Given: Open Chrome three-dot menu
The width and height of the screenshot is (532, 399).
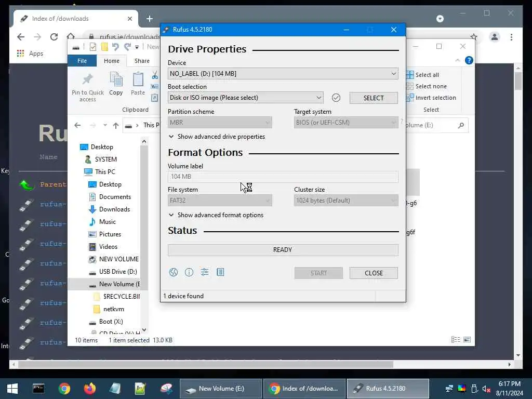Looking at the screenshot, I should pyautogui.click(x=511, y=37).
